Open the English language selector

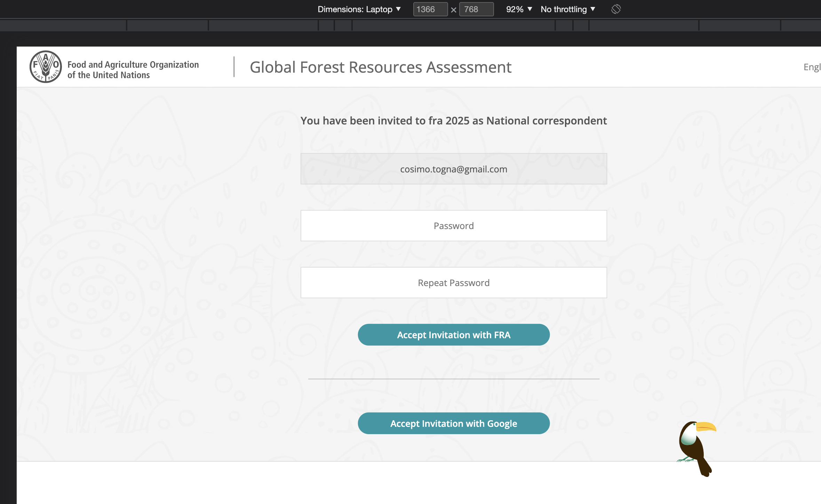point(812,67)
